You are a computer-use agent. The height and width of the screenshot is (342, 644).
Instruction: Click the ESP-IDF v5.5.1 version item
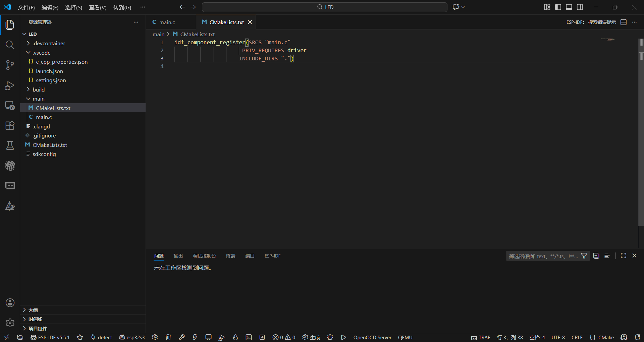pyautogui.click(x=50, y=337)
